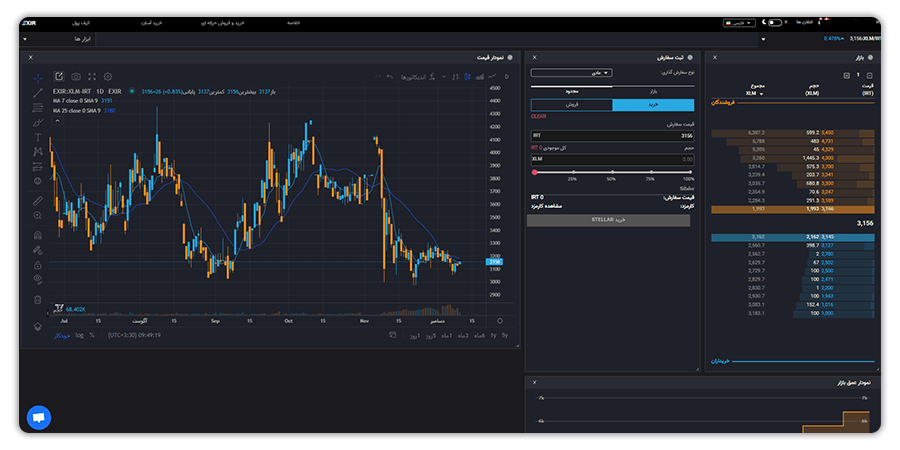Select the trend line drawing tool
The image size is (900, 450).
[38, 92]
